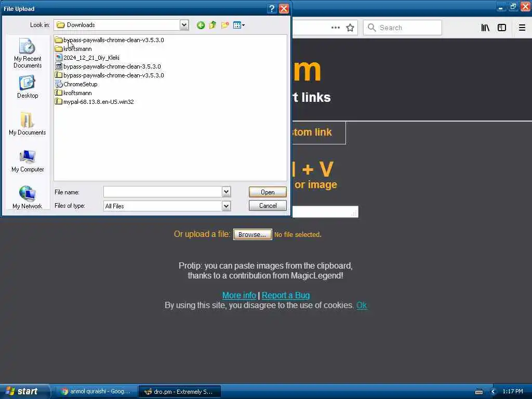532x399 pixels.
Task: Open My Computer in places bar
Action: tap(28, 161)
